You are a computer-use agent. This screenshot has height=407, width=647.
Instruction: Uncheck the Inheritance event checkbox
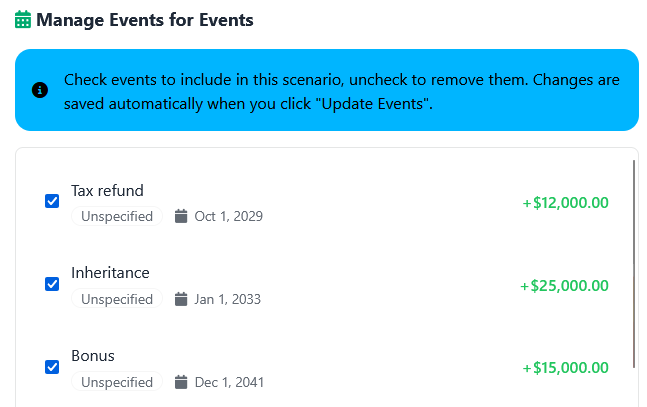point(52,284)
